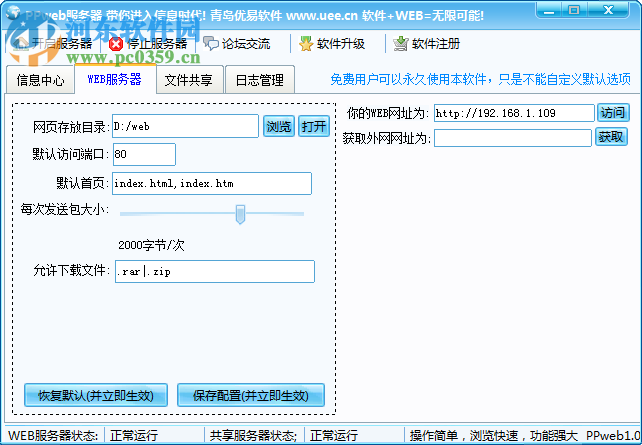Viewport: 642px width, 445px height.
Task: Click 保存配置(并立即生效) button
Action: tap(251, 395)
